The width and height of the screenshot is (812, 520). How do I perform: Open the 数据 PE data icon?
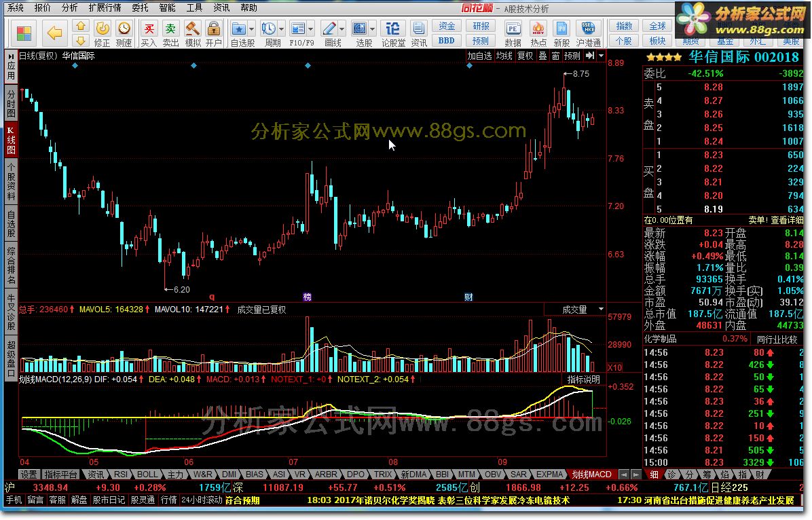(513, 34)
